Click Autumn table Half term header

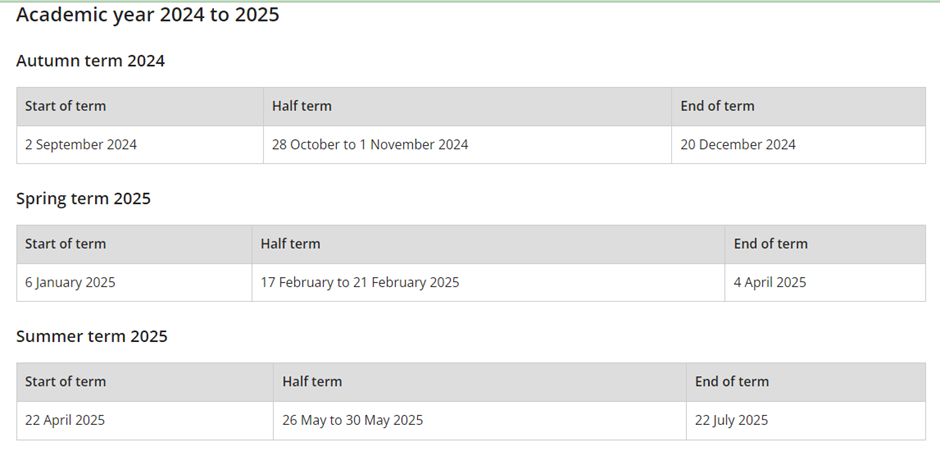[467, 106]
